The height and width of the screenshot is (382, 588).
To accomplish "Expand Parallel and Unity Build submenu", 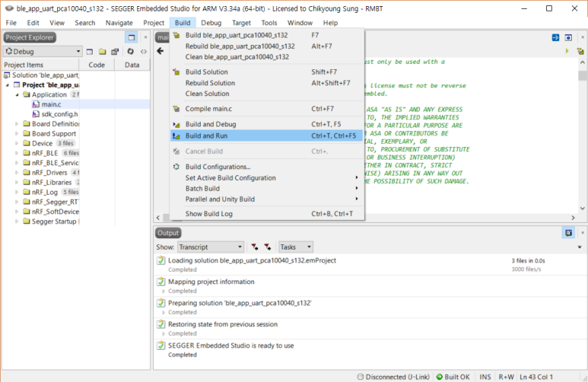I will 267,199.
